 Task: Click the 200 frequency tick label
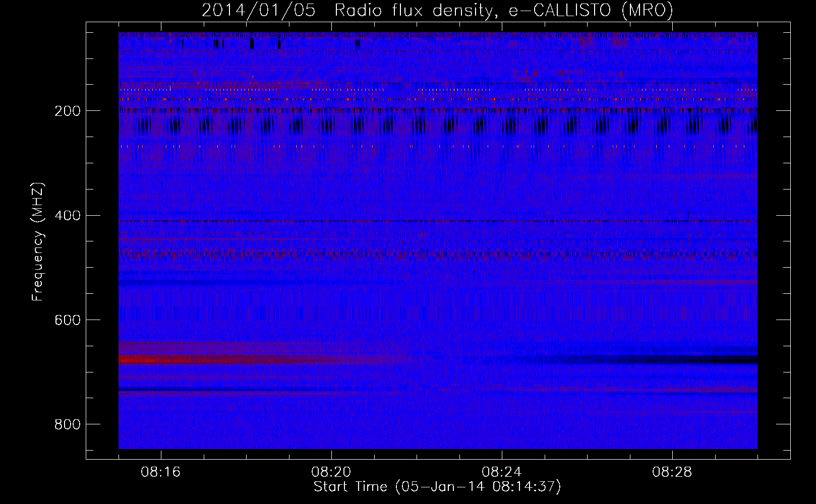[68, 111]
